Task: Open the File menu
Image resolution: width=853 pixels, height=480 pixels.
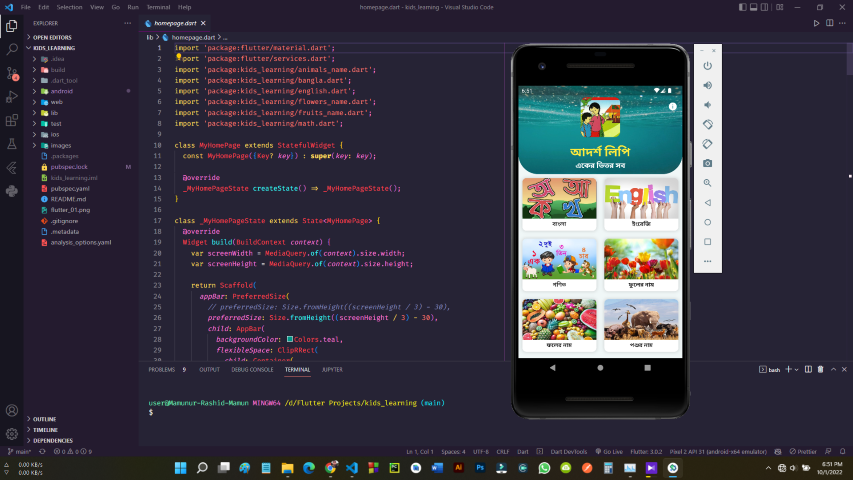Action: click(x=26, y=7)
